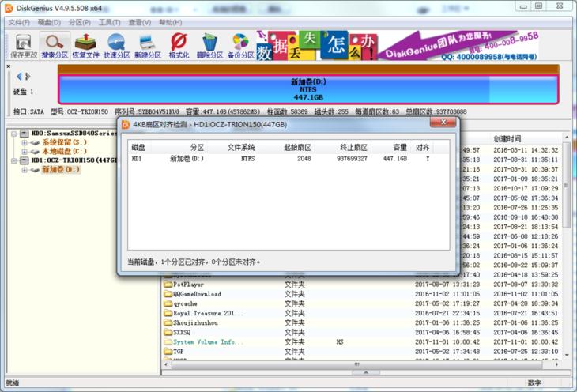This screenshot has width=577, height=392.
Task: Go to previous disk with left arrow
Action: pyautogui.click(x=19, y=76)
